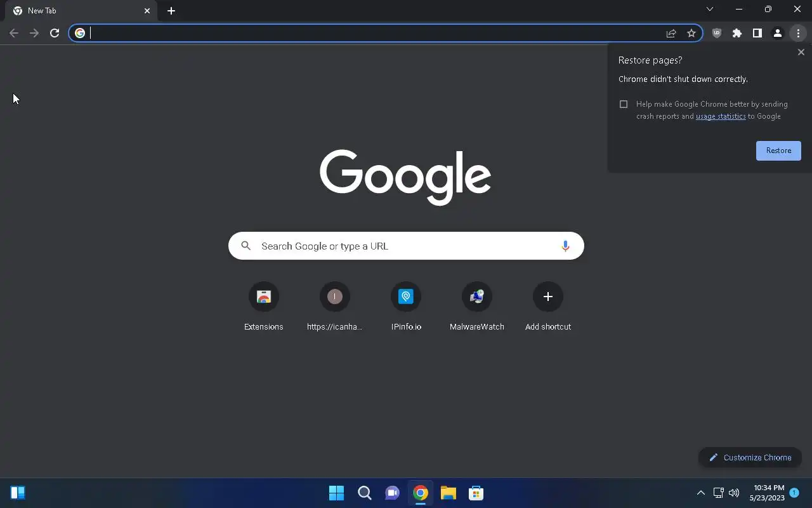812x508 pixels.
Task: Start voice search with the microphone icon
Action: pos(565,246)
